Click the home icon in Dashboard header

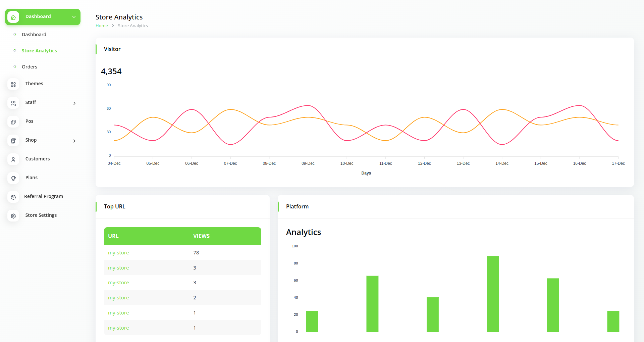(13, 17)
